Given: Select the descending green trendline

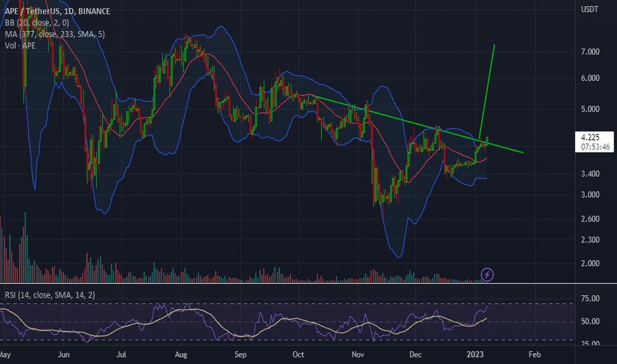Looking at the screenshot, I should coord(418,124).
